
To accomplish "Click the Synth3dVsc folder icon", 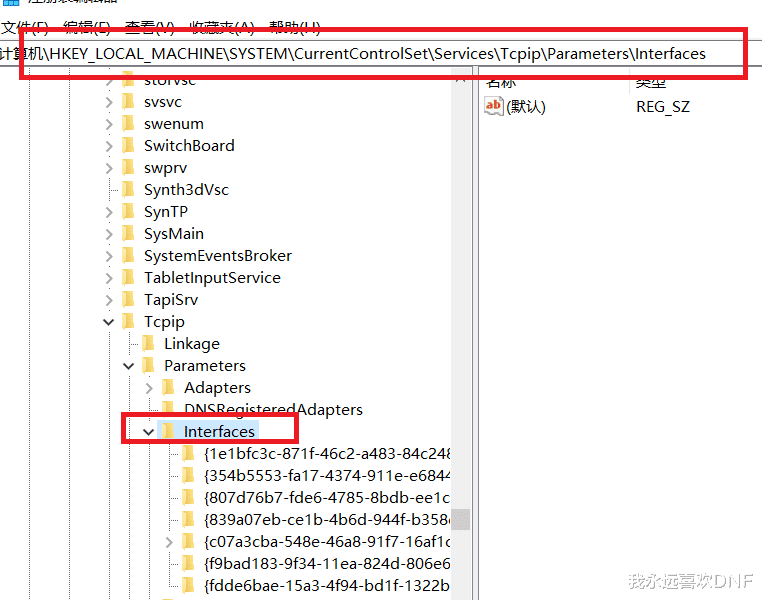I will 129,189.
